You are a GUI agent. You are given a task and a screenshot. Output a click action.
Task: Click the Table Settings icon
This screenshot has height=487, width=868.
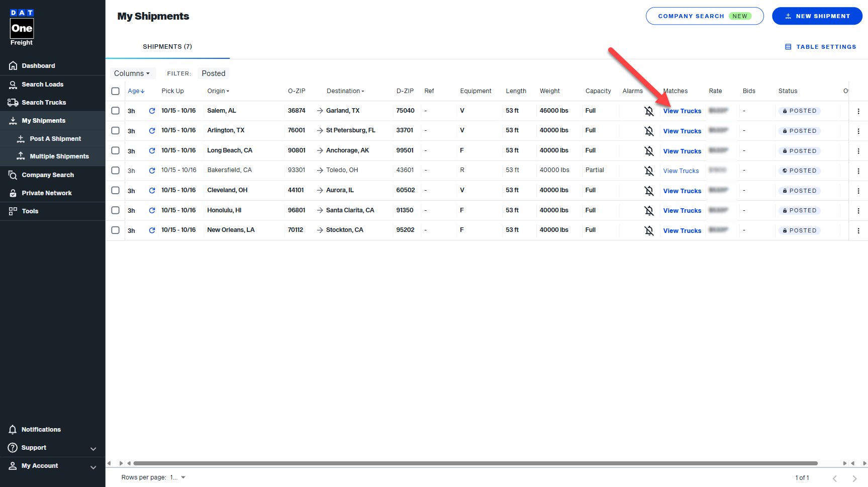pos(788,47)
